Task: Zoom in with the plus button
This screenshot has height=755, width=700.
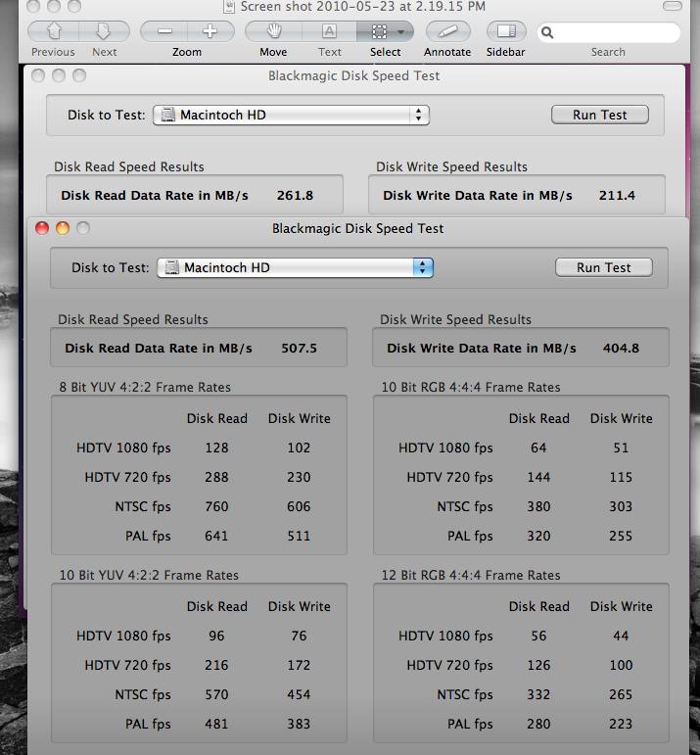Action: (210, 31)
